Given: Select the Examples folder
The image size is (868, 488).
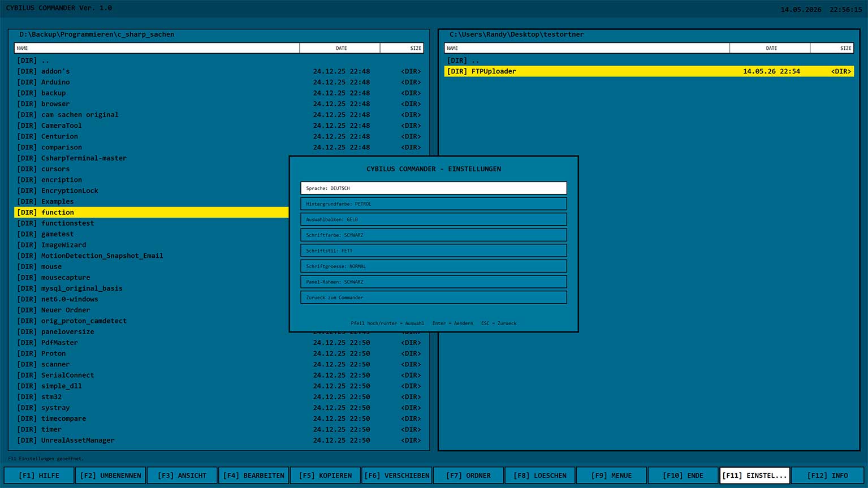Looking at the screenshot, I should [152, 201].
